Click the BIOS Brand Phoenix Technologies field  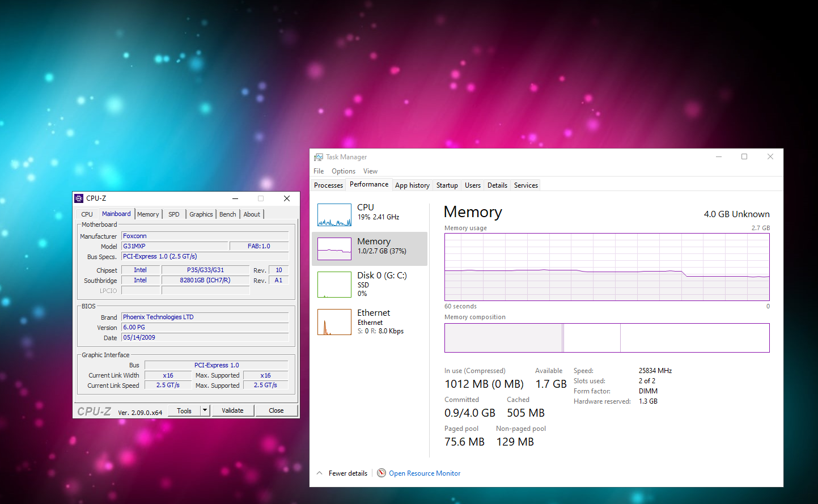tap(205, 317)
